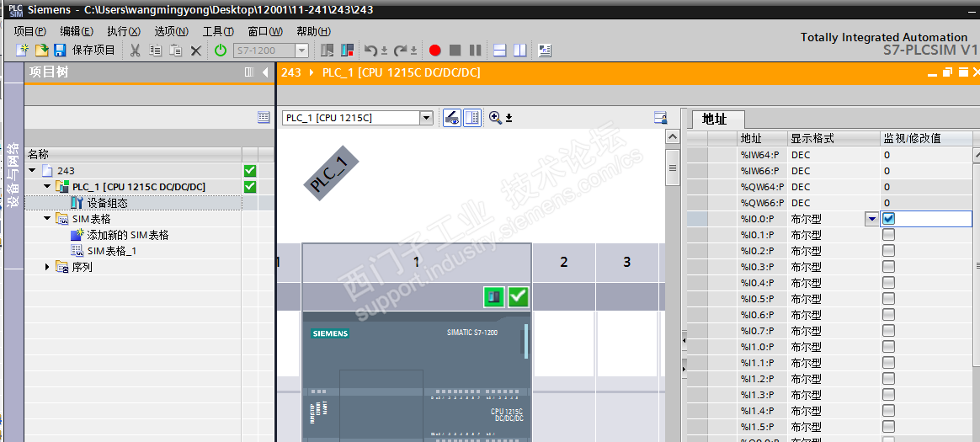Click the paste clipboard icon
The width and height of the screenshot is (980, 442).
tap(176, 51)
